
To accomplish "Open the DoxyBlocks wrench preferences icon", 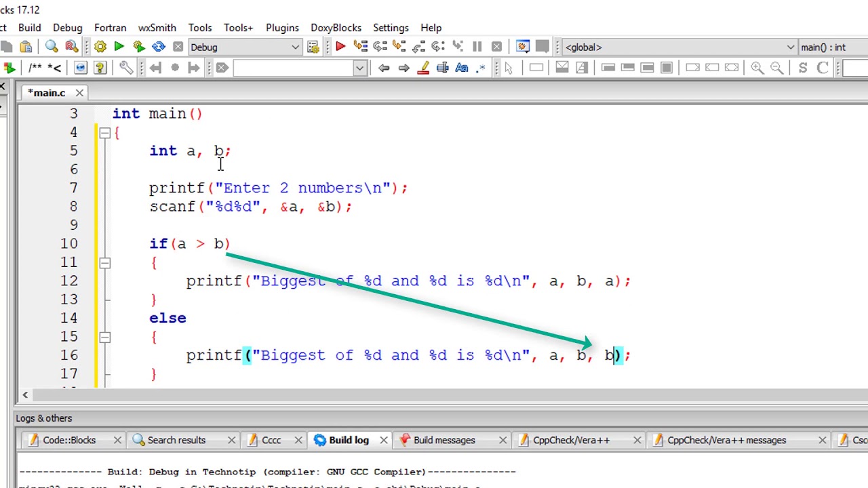I will click(x=126, y=68).
